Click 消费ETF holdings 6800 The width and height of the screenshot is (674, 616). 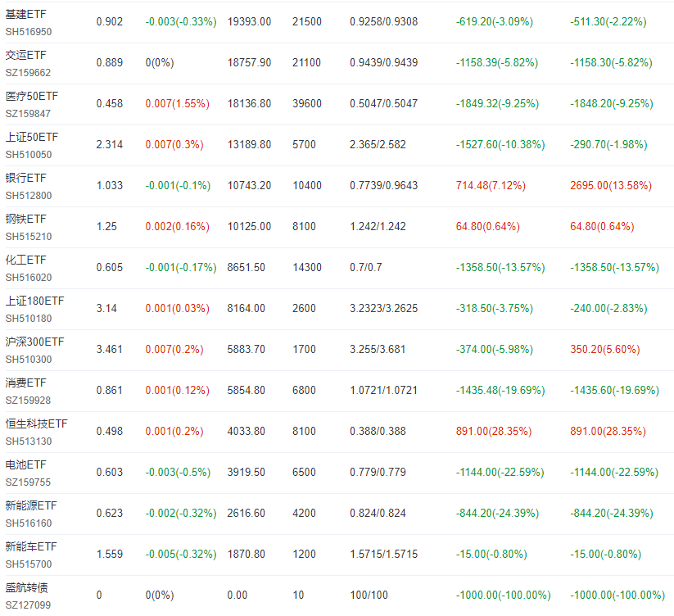click(x=304, y=390)
